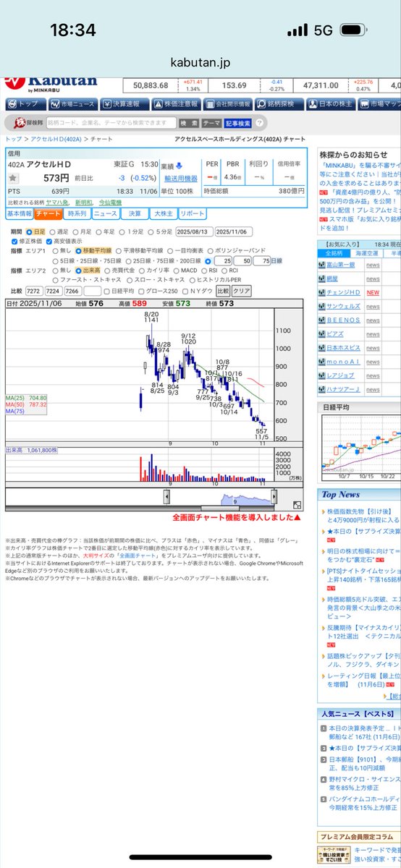Select the 5分足 period radio button
The width and height of the screenshot is (401, 868).
pyautogui.click(x=151, y=231)
